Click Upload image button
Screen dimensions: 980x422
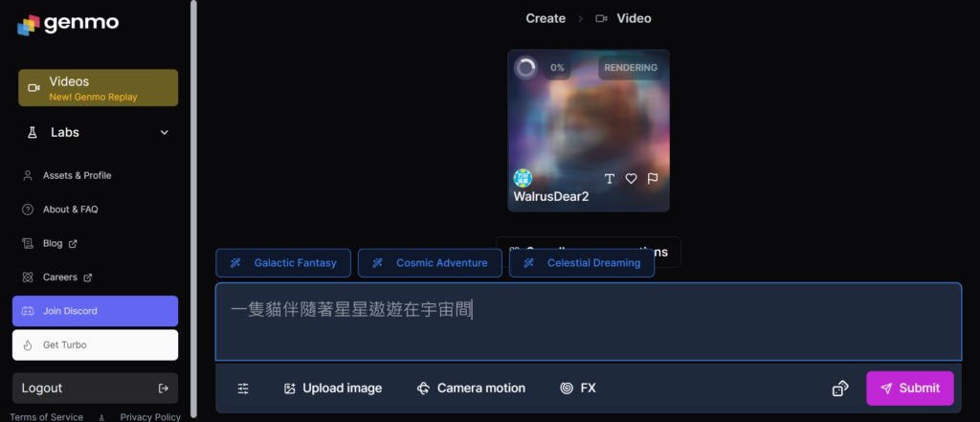pos(333,389)
